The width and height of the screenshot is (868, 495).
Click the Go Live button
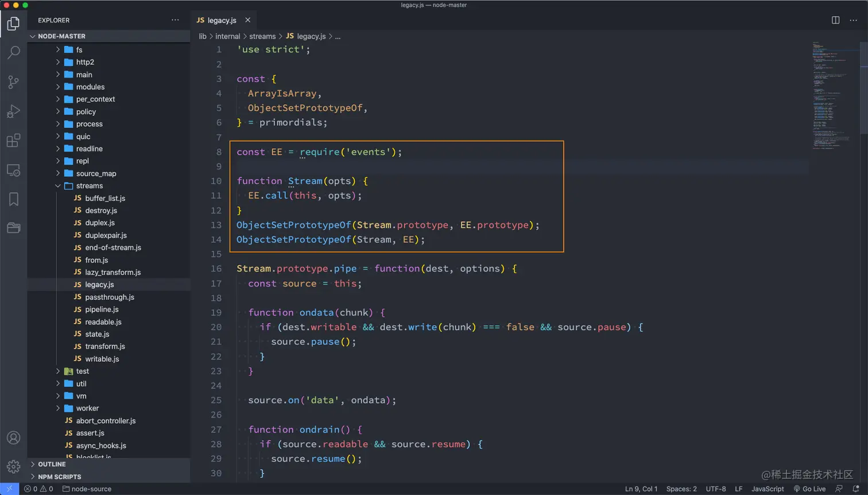809,489
